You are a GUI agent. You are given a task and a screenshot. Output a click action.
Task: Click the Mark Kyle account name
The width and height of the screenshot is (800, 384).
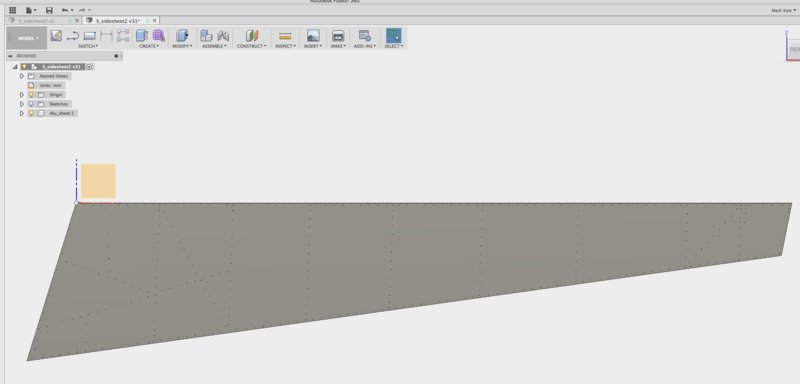click(x=783, y=10)
